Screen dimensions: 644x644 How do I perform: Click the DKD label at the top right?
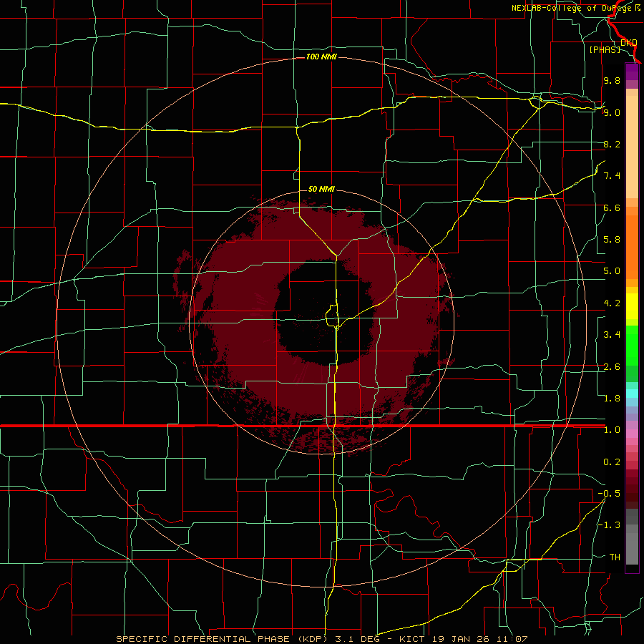click(629, 43)
